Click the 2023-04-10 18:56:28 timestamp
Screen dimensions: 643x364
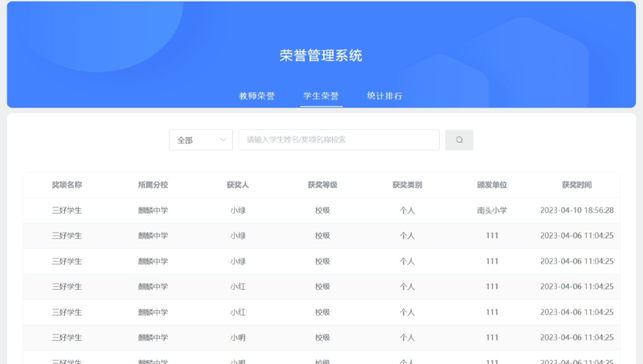coord(576,211)
